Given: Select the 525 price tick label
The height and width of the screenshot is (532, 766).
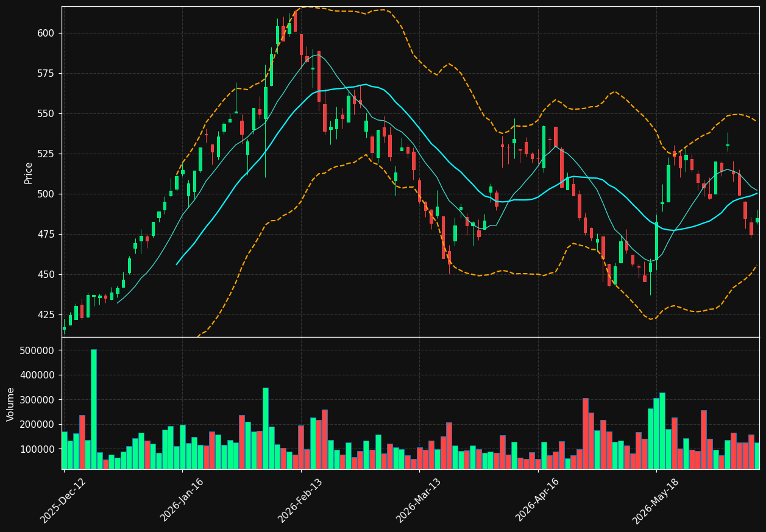Looking at the screenshot, I should pos(46,154).
